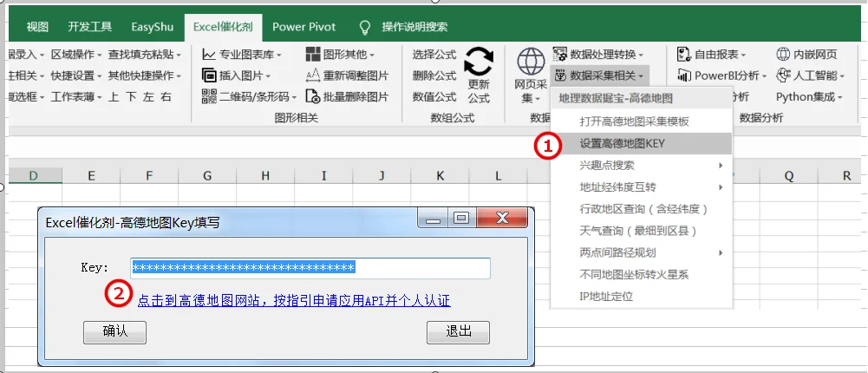Click the 删除公式 button

(434, 75)
